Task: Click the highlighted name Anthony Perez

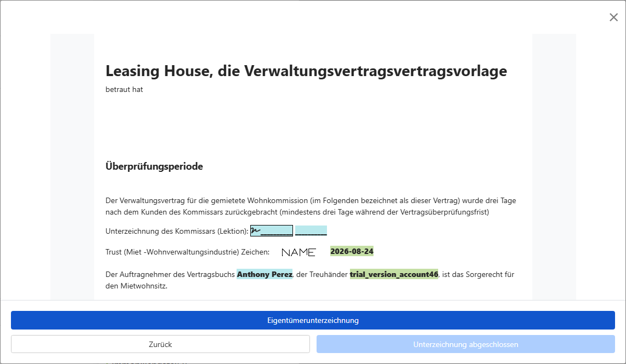Action: click(265, 274)
